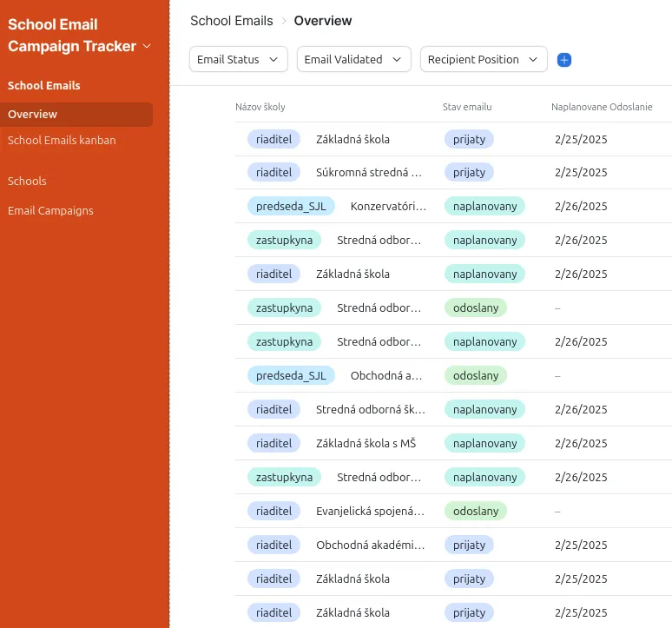
Task: Select Overview in the sidebar
Action: pyautogui.click(x=33, y=114)
